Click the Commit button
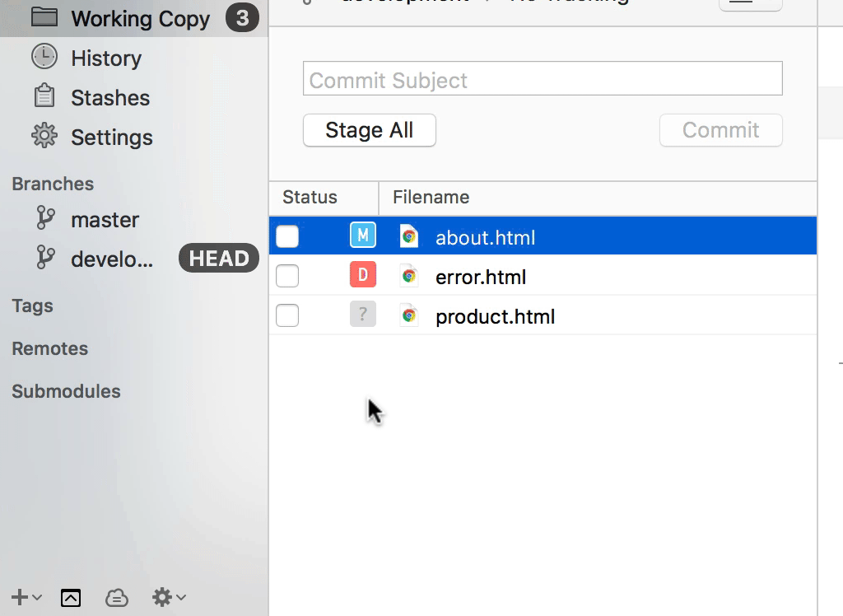Screen dimensions: 843x616 pos(720,130)
